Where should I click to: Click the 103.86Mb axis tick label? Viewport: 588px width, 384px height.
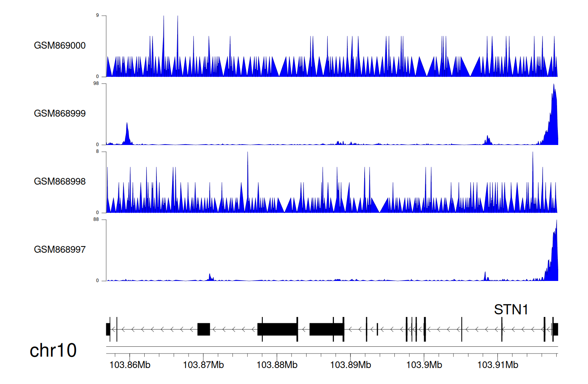pos(130,365)
